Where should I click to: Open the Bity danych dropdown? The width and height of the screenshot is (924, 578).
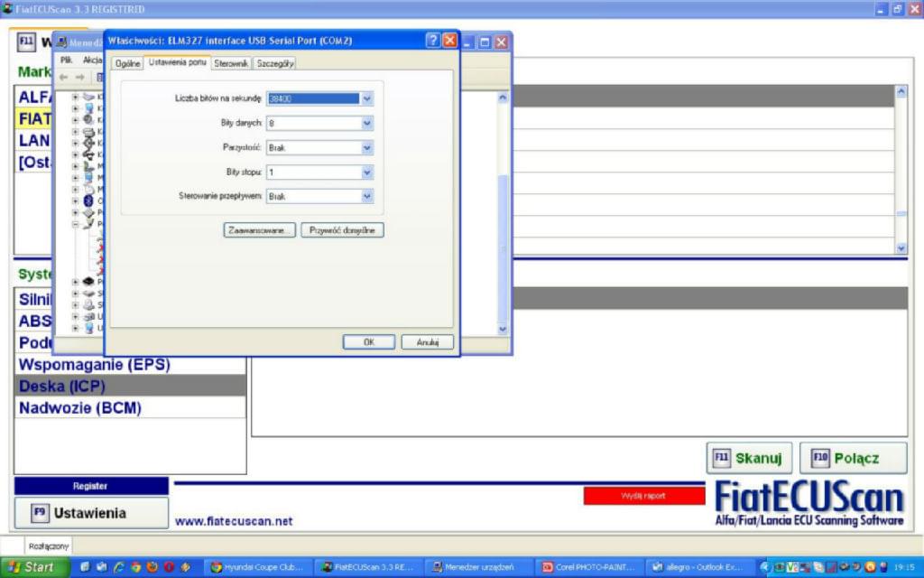pos(366,123)
